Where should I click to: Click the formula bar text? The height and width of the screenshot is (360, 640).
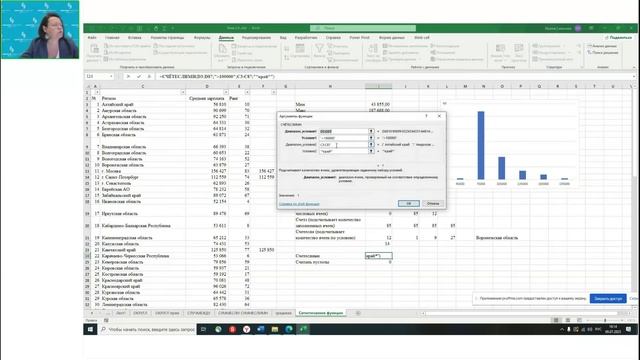[217, 76]
